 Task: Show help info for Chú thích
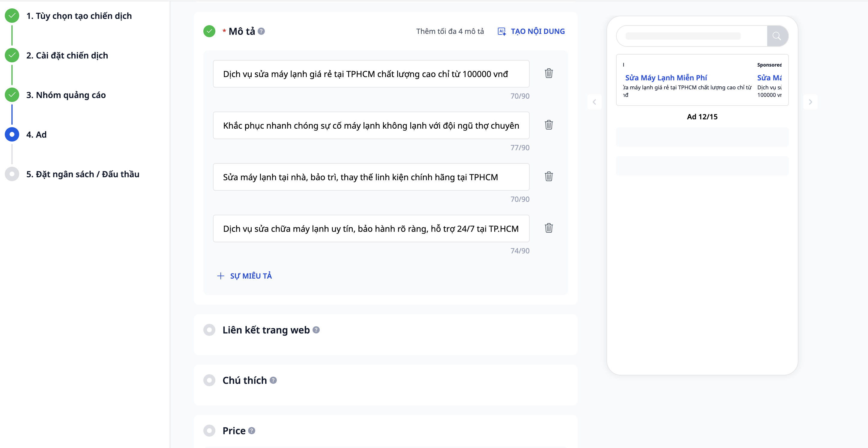point(273,380)
